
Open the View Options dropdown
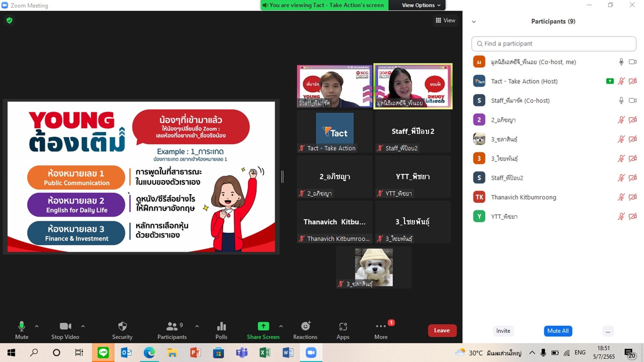(x=421, y=5)
